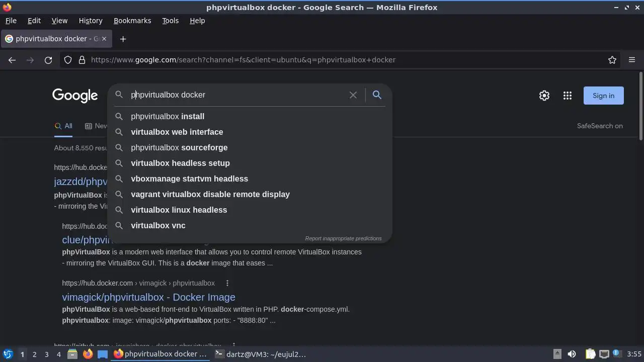Switch to the dartz@VM3 terminal taskbar window
This screenshot has height=362, width=644.
pyautogui.click(x=260, y=354)
